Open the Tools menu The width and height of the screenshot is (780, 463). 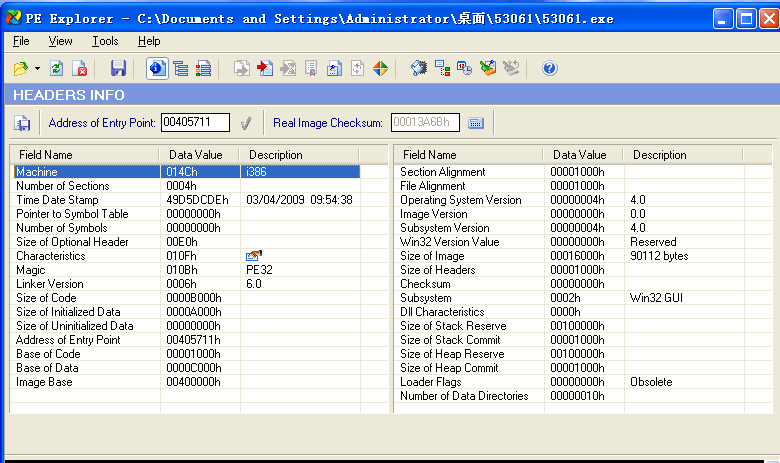pyautogui.click(x=105, y=41)
